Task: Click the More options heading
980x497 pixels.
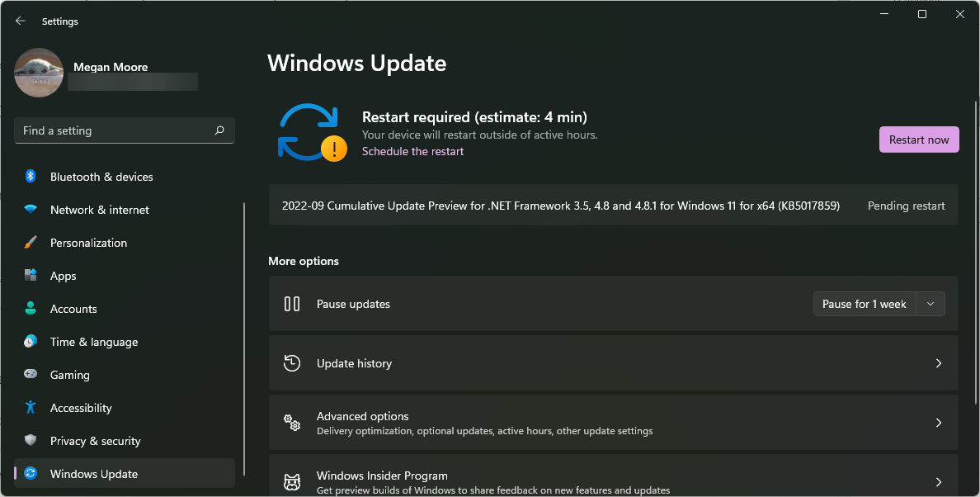Action: (303, 261)
